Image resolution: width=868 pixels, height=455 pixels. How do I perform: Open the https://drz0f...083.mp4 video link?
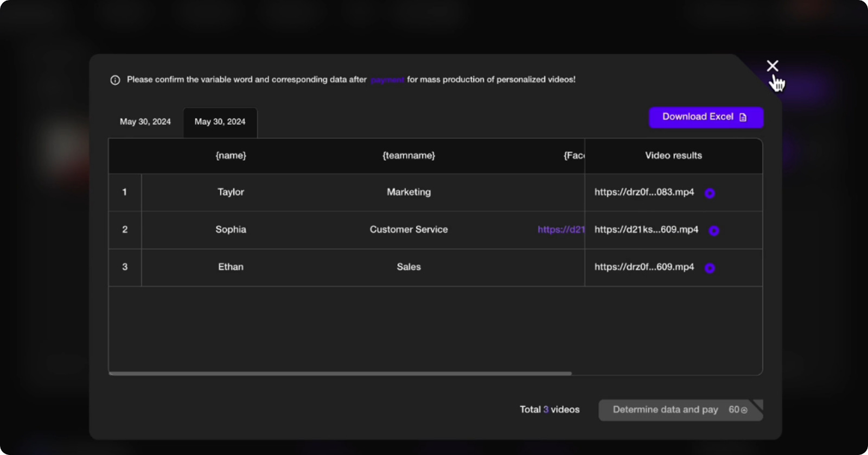(644, 192)
